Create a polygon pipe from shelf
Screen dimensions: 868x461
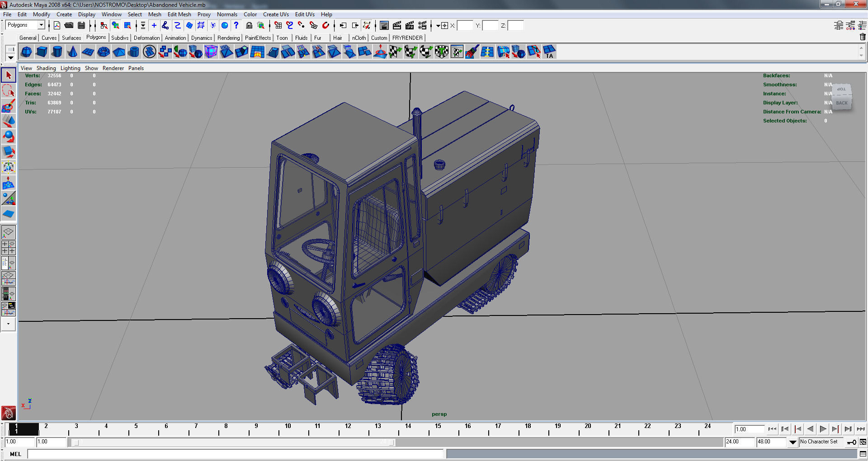tap(134, 52)
